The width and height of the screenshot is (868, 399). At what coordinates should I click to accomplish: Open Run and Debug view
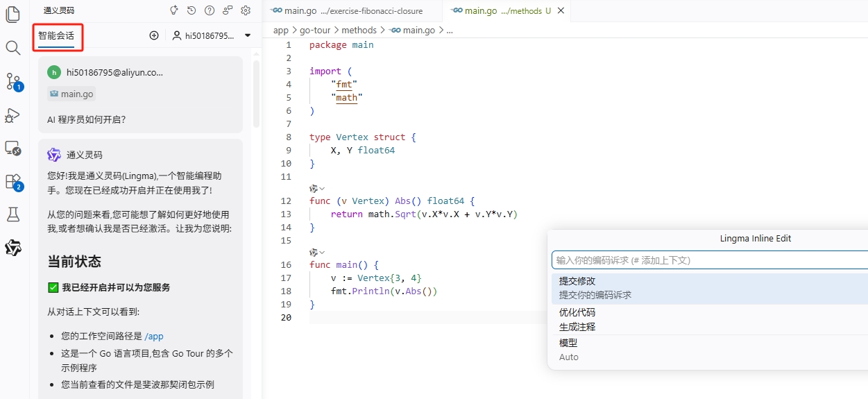click(x=12, y=115)
